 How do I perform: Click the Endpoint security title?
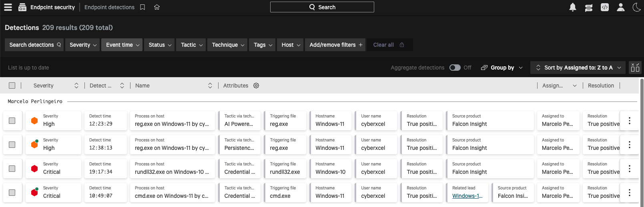(x=52, y=7)
